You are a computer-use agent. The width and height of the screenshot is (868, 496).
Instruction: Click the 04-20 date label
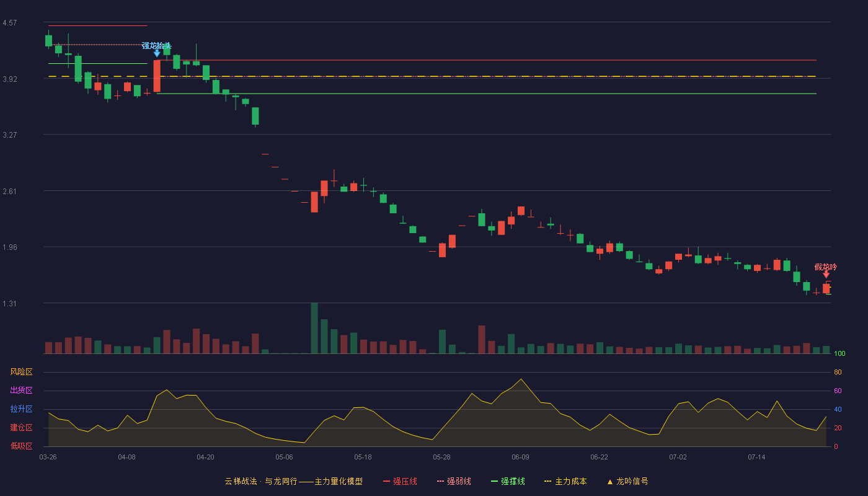click(205, 457)
